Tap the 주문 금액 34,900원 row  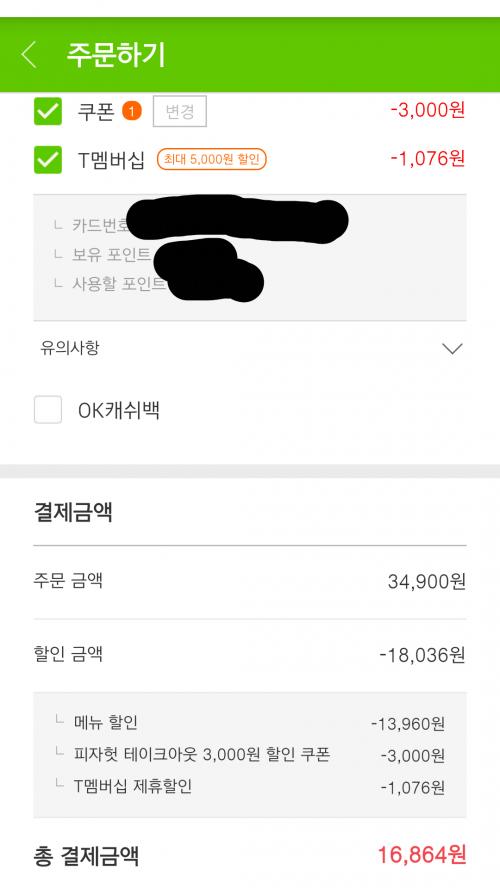pos(250,582)
